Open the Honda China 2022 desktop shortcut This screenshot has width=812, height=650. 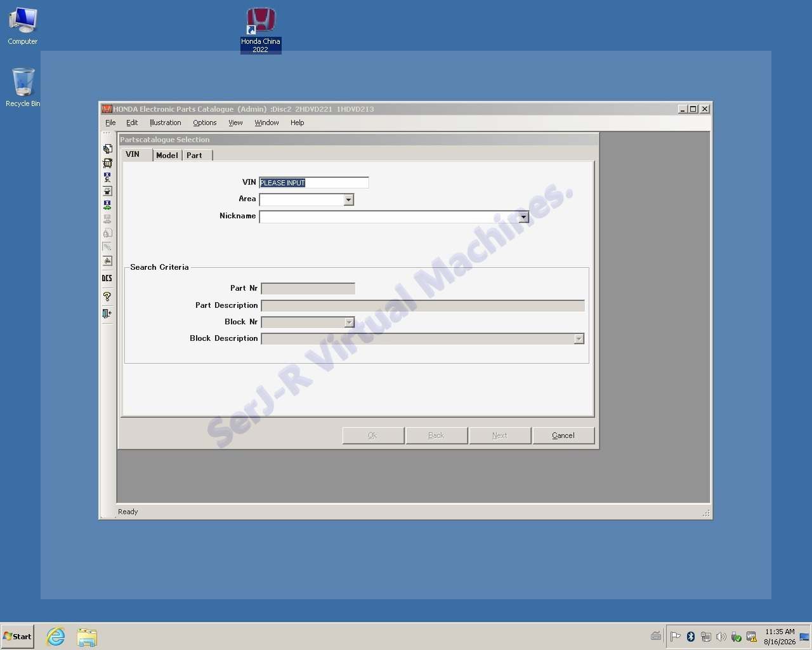pyautogui.click(x=261, y=30)
